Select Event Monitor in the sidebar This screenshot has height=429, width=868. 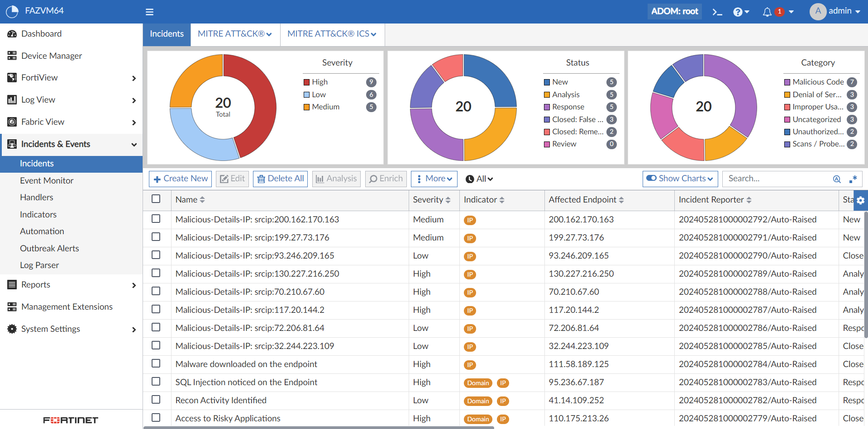point(47,180)
